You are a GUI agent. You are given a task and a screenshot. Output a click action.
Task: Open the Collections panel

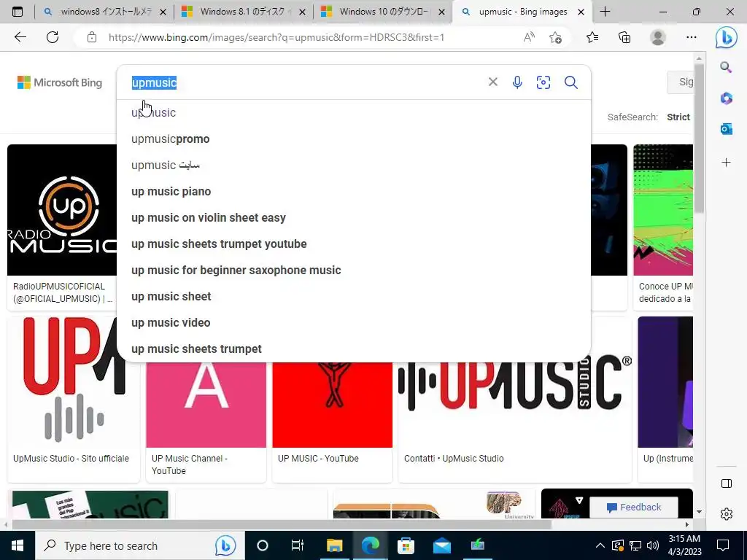pos(624,37)
